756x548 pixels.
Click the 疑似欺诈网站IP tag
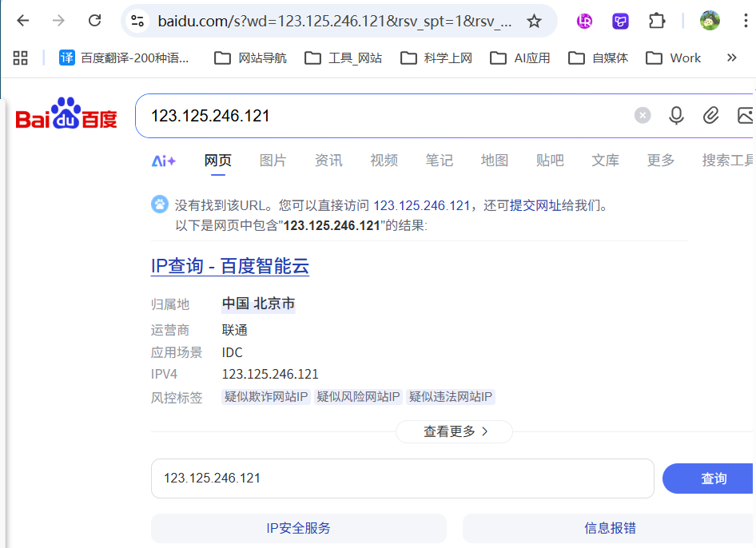266,397
